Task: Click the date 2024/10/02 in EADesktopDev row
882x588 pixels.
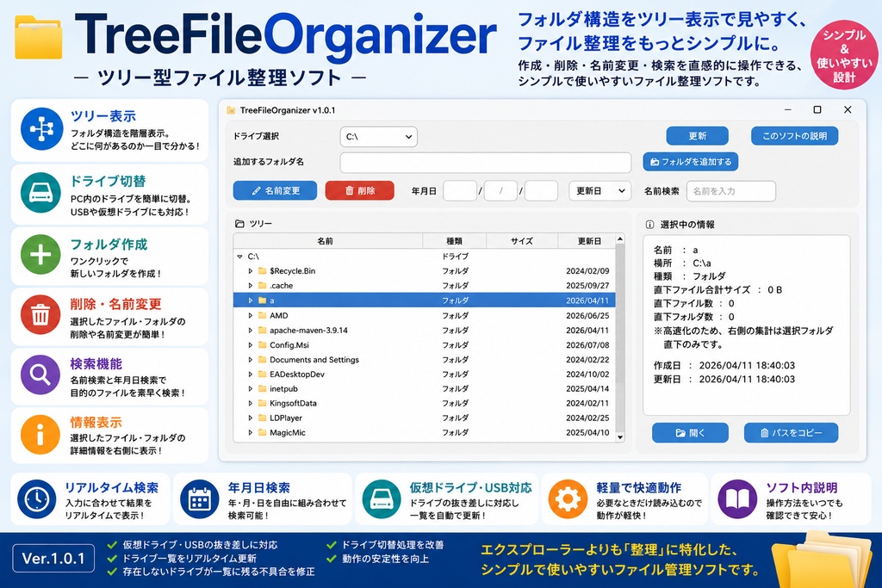Action: coord(587,374)
